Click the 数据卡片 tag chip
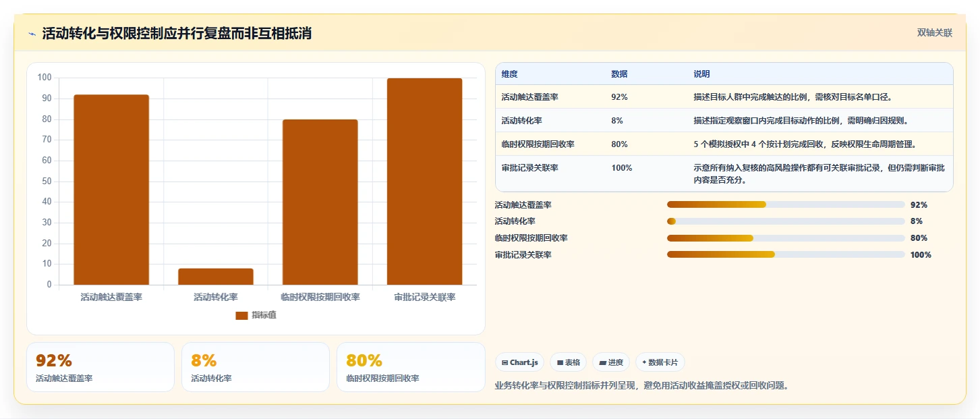 click(660, 362)
